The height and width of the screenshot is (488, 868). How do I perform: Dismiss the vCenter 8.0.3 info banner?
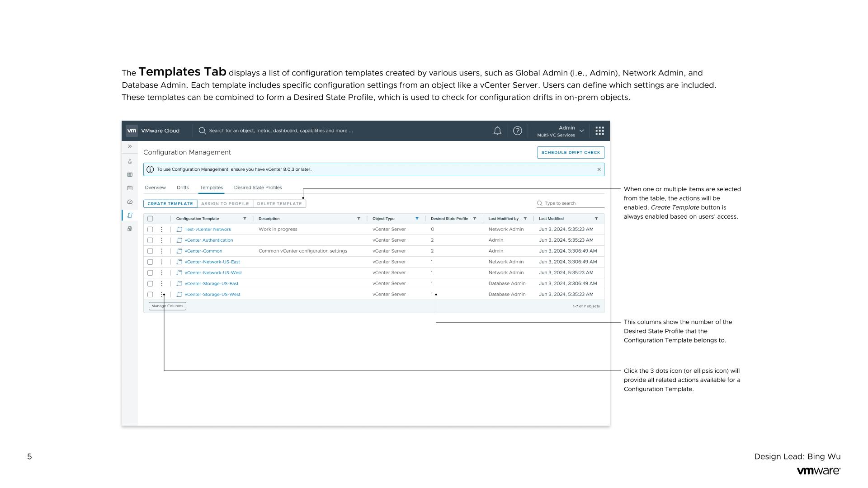(599, 169)
